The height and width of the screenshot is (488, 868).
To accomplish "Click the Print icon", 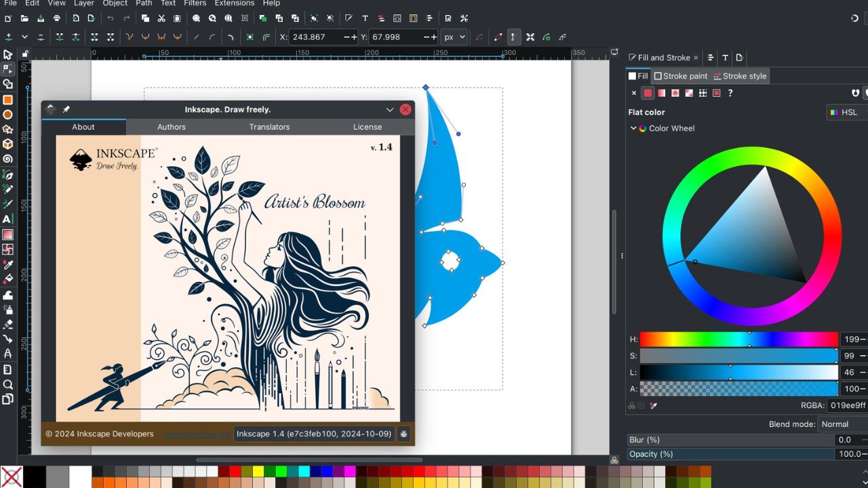I will tap(57, 18).
